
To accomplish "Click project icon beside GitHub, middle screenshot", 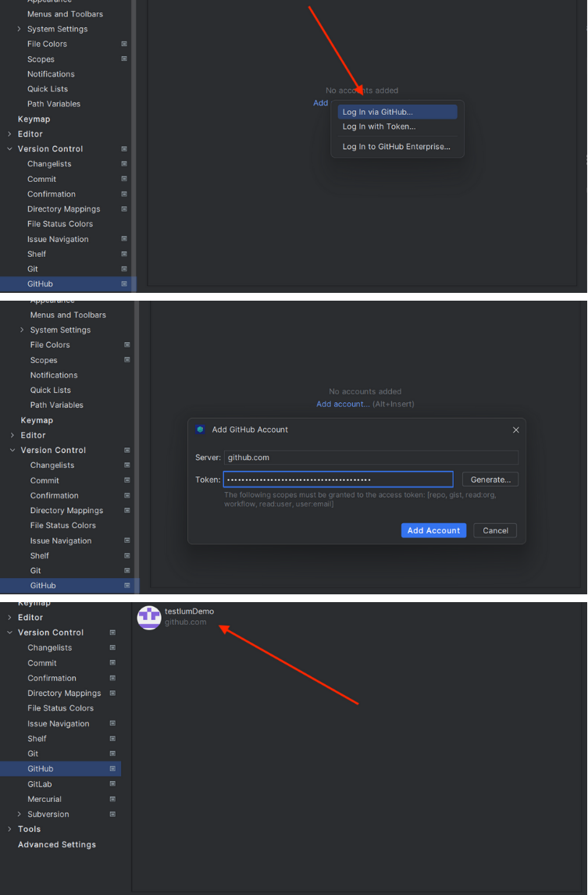I will [x=127, y=586].
